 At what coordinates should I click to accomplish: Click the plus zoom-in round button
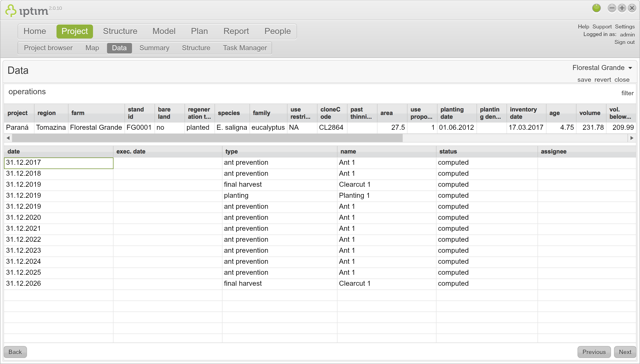[622, 8]
